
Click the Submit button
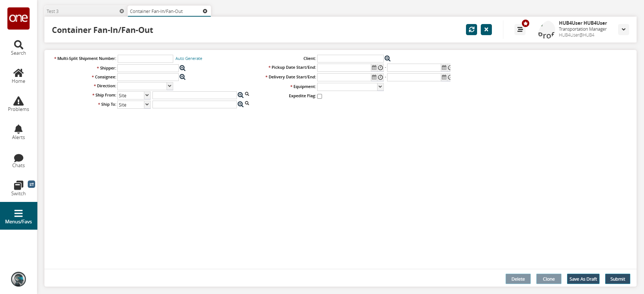(x=617, y=279)
